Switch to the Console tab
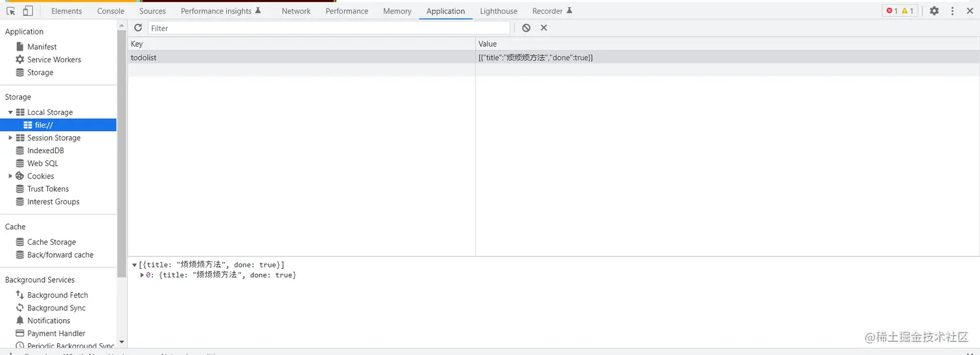 (x=111, y=11)
